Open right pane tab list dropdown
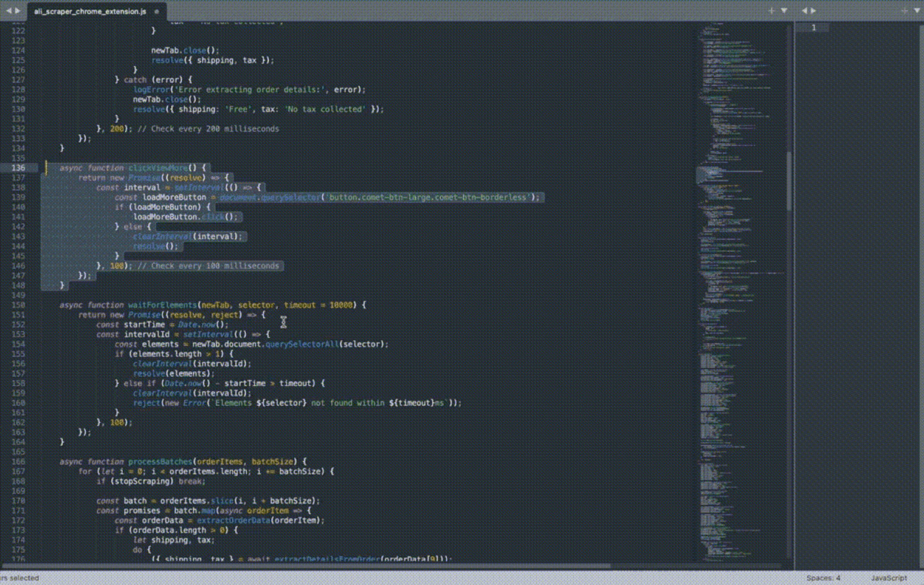Screen dimensions: 924x585 pos(917,10)
